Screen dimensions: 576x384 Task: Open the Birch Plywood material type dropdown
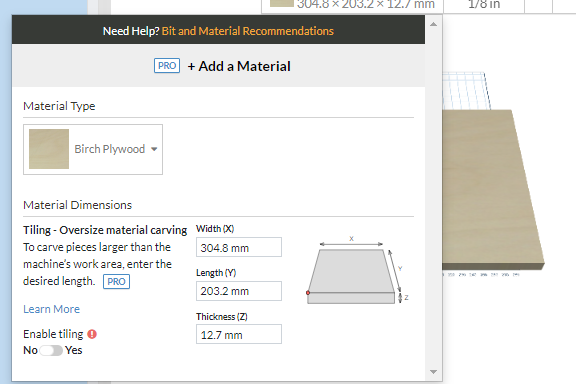93,149
